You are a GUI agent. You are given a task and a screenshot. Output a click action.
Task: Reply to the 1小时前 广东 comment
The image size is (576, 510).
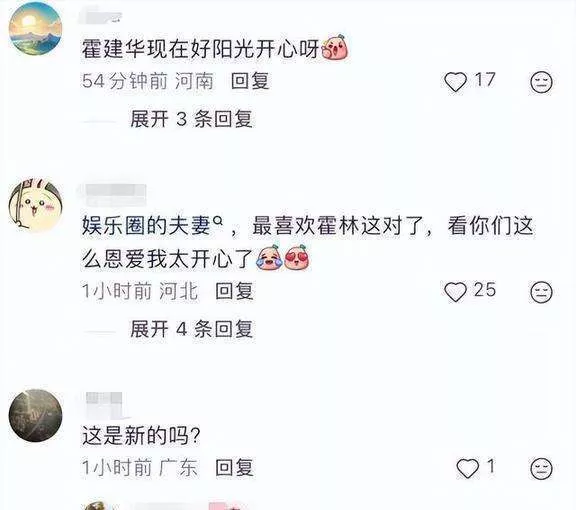[234, 467]
